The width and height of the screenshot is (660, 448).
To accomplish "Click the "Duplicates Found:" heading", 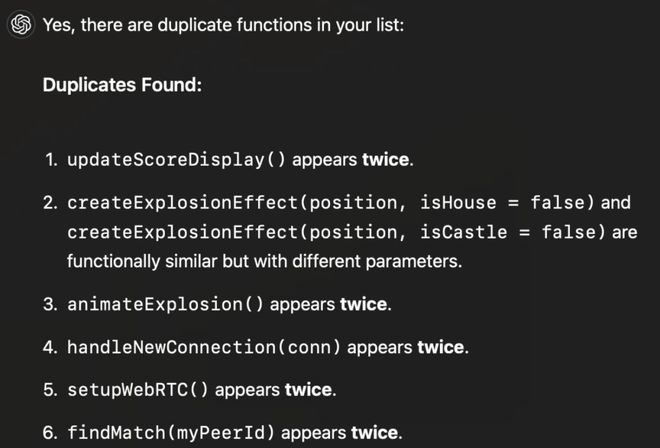I will click(122, 85).
